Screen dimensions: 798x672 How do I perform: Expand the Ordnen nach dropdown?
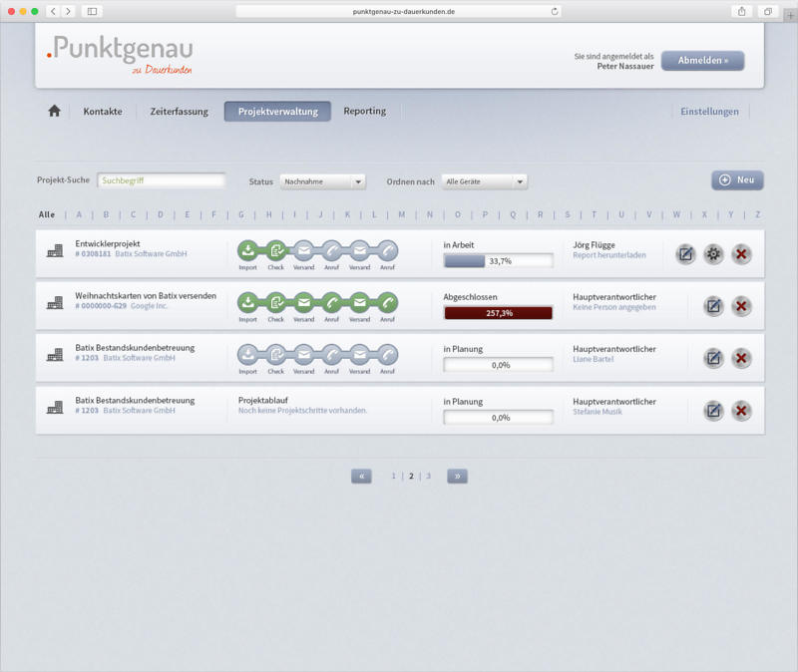tap(485, 181)
